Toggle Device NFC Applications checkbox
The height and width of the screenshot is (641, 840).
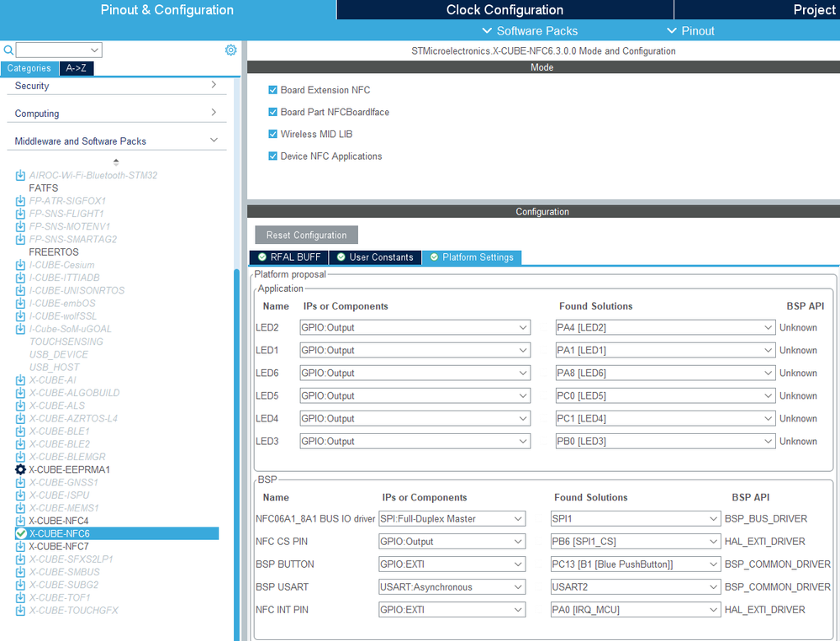(x=272, y=156)
